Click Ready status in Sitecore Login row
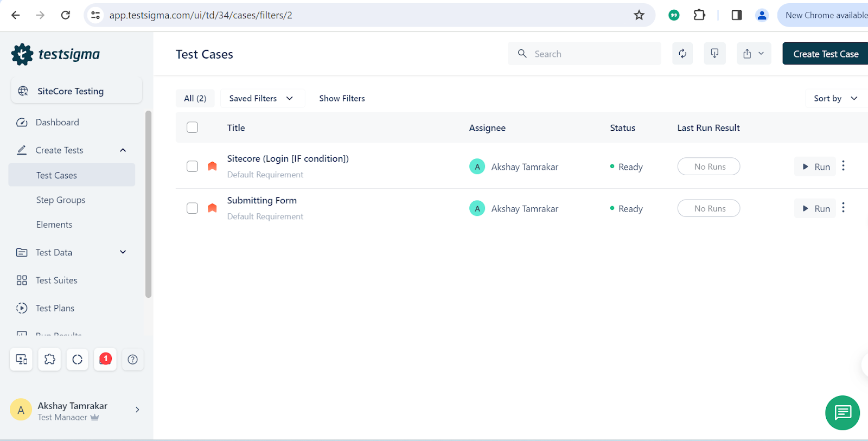 [627, 167]
